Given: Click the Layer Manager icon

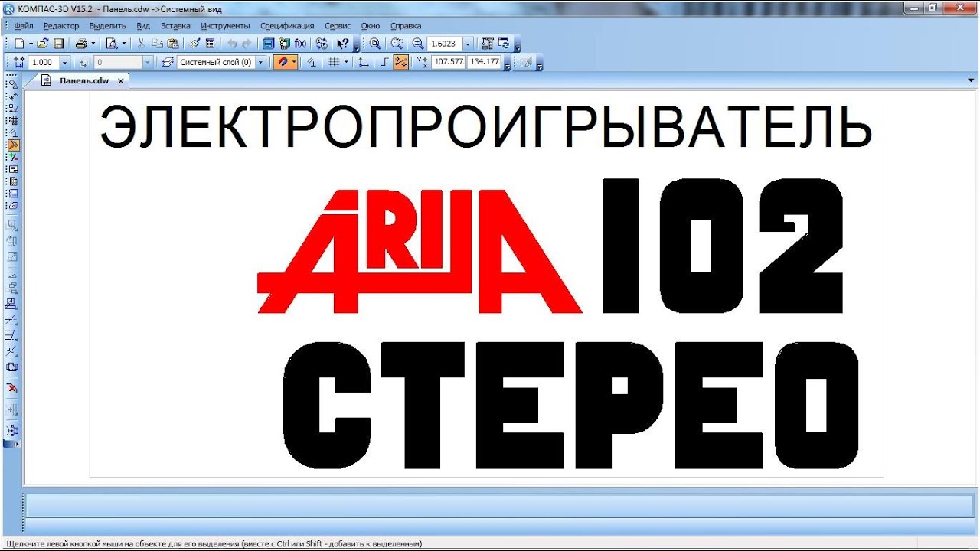Looking at the screenshot, I should pos(168,63).
